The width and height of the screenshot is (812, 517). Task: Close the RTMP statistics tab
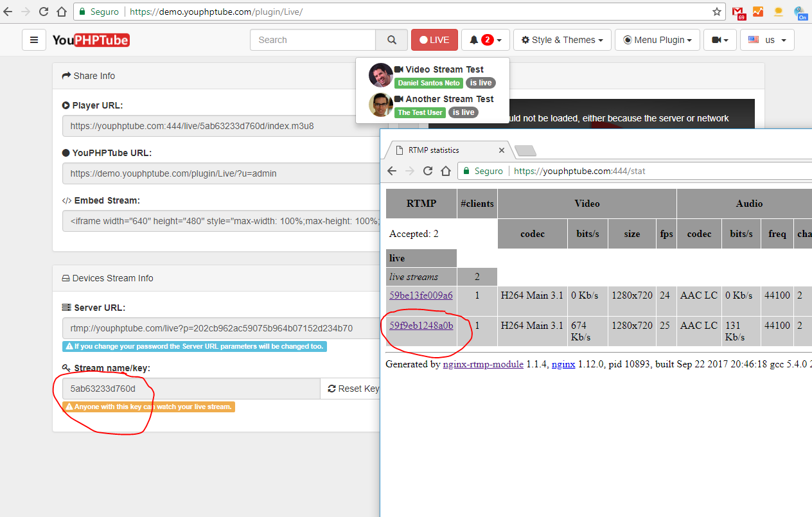point(502,150)
